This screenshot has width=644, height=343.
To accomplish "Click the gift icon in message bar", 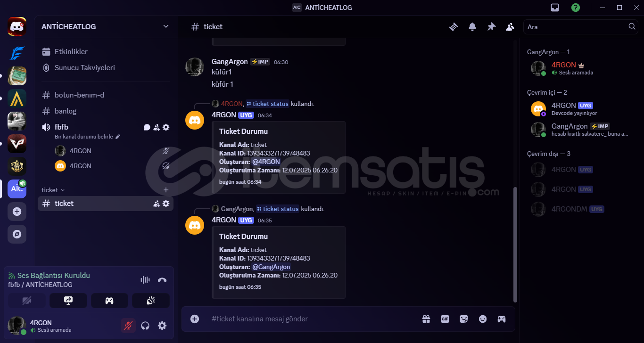I will (x=426, y=319).
